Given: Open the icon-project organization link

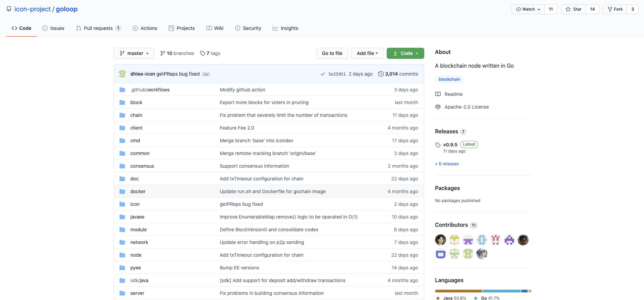Looking at the screenshot, I should 32,9.
